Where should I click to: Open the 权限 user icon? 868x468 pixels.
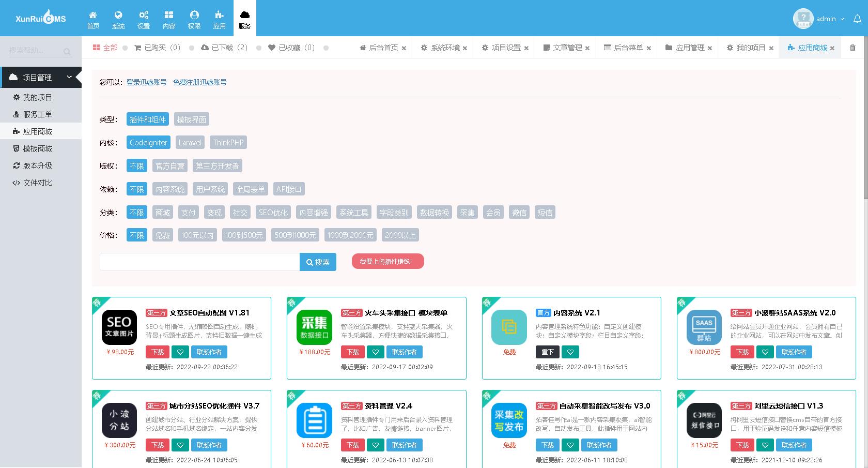(x=194, y=18)
